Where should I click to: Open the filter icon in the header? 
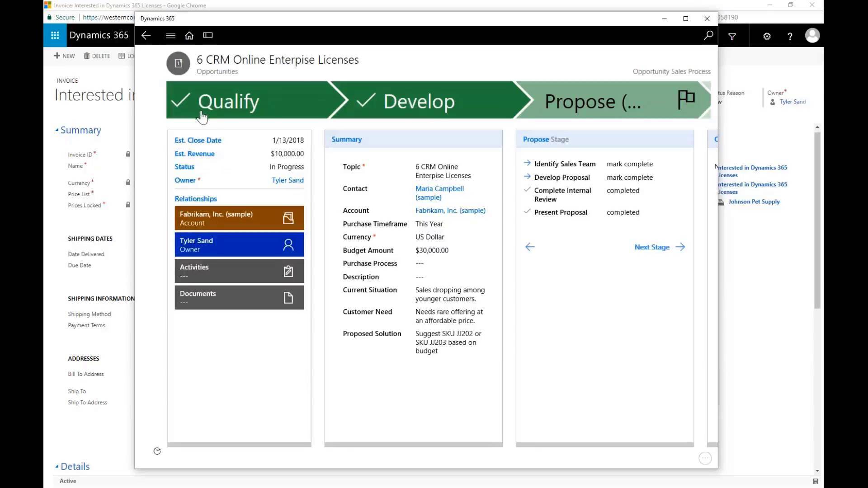point(733,36)
